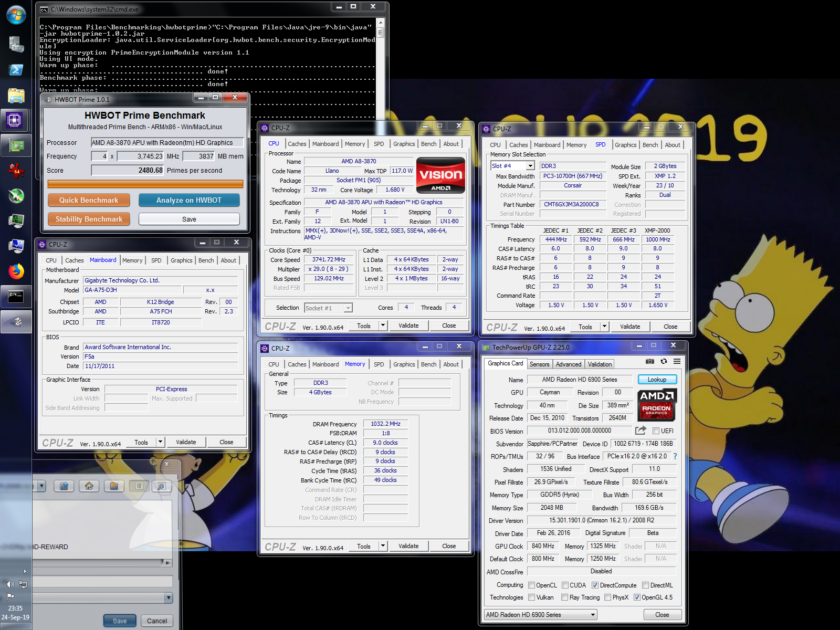Expand Tools arrow in CPU-Z Mainboard window
The image size is (840, 630).
tap(160, 442)
